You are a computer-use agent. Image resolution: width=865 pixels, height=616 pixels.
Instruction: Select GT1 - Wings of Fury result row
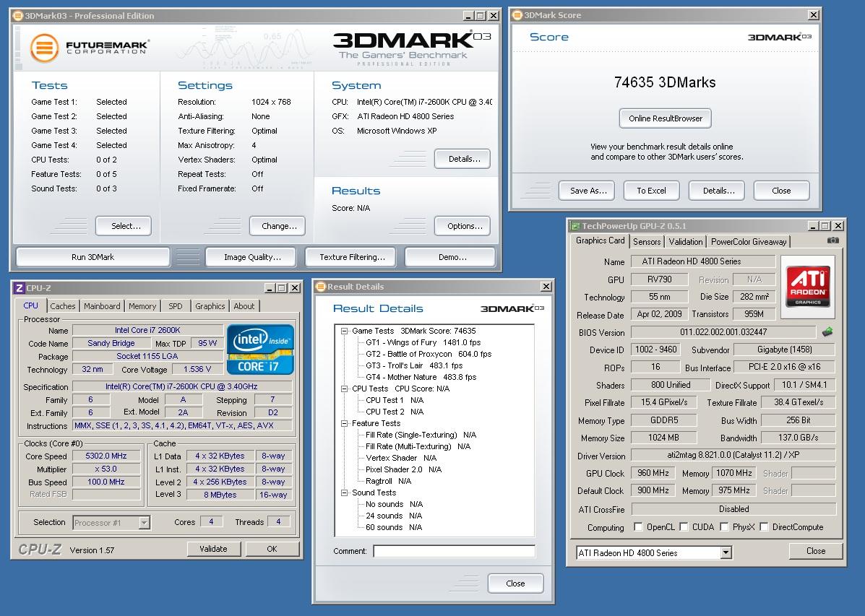tap(423, 342)
